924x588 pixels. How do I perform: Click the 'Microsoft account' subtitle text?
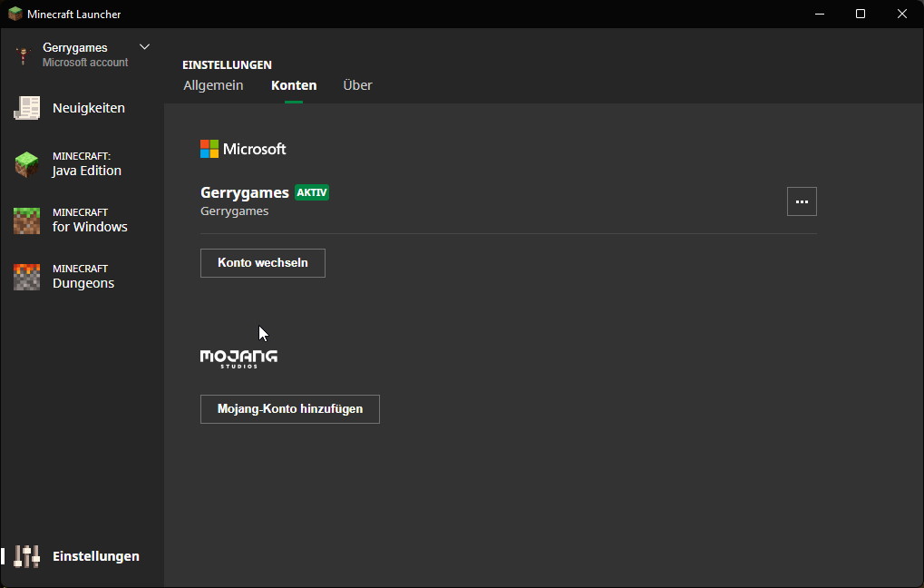[x=85, y=63]
